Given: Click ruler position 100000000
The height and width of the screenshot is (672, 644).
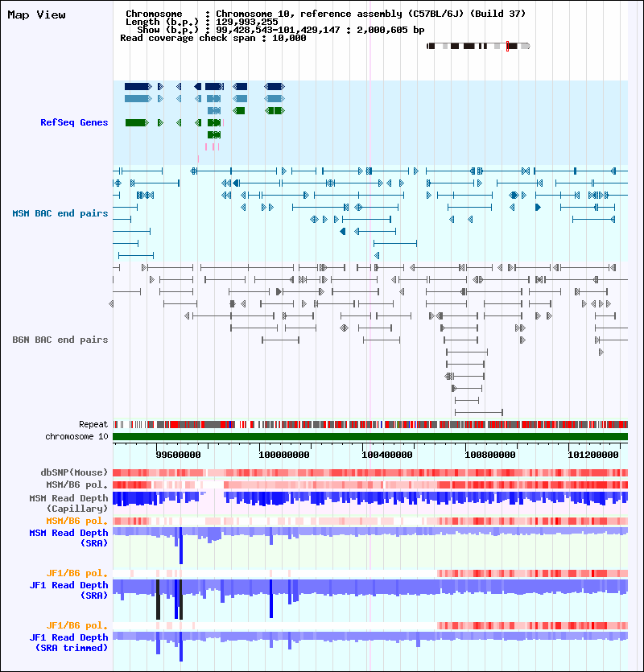Looking at the screenshot, I should point(284,455).
